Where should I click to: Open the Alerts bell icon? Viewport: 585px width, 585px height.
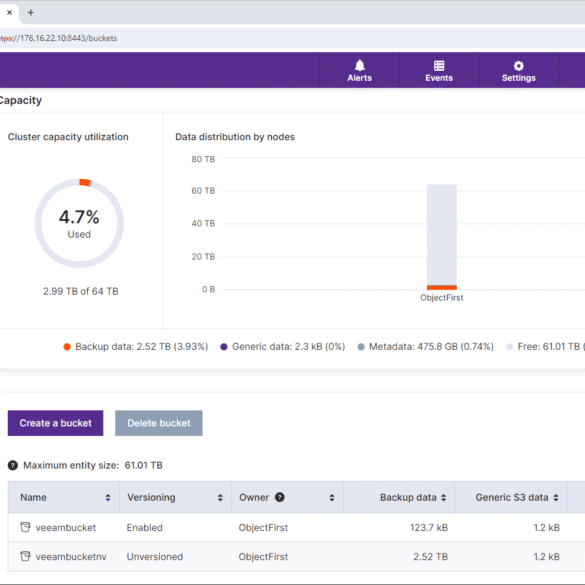pyautogui.click(x=359, y=66)
